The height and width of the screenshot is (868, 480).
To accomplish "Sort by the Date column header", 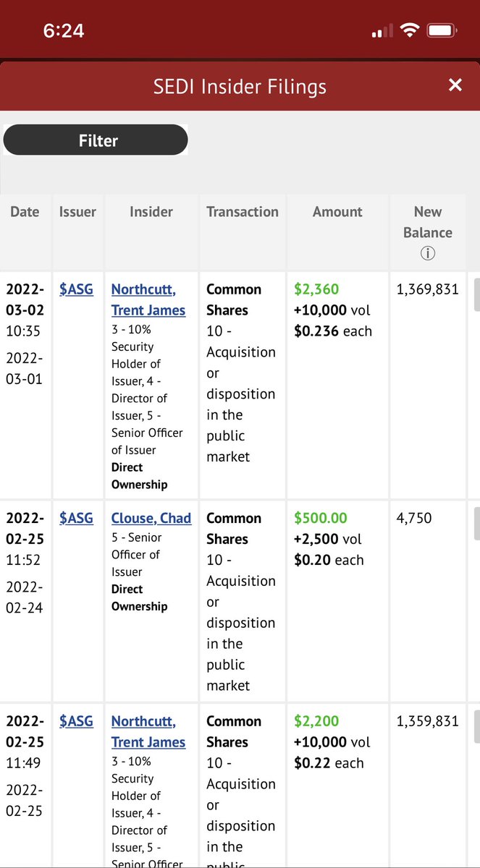I will [x=25, y=212].
